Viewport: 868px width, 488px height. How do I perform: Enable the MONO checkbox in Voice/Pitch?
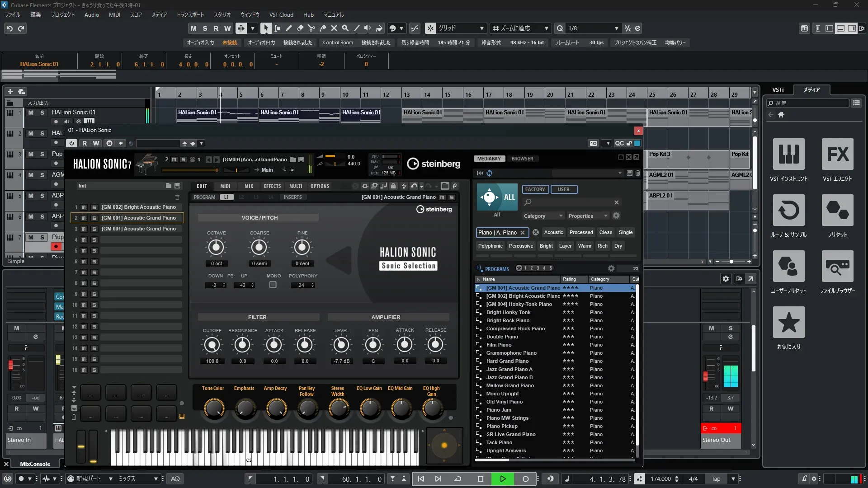pyautogui.click(x=273, y=285)
